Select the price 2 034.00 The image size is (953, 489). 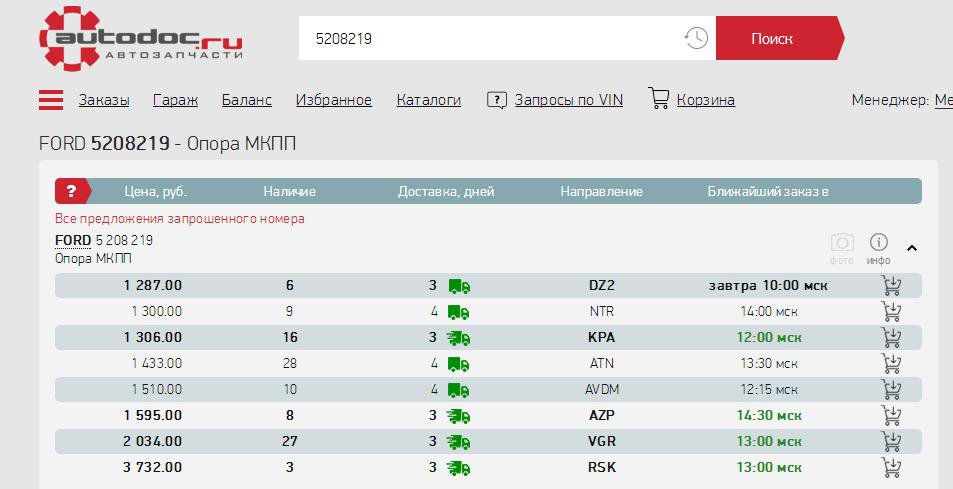pyautogui.click(x=153, y=441)
